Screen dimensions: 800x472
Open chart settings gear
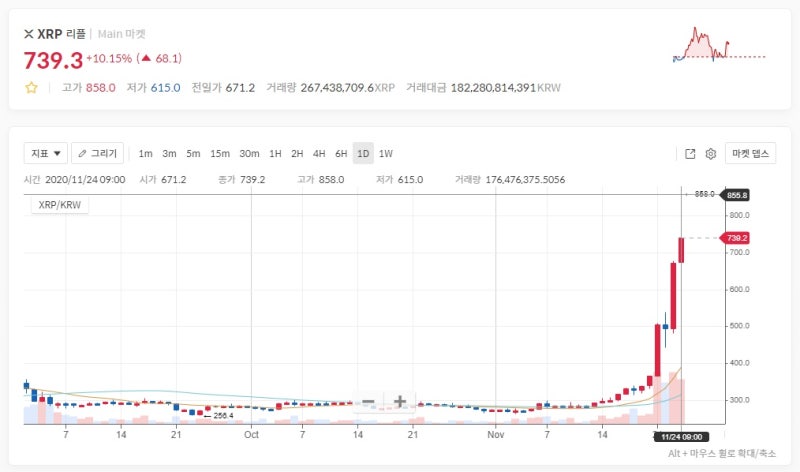pyautogui.click(x=711, y=154)
